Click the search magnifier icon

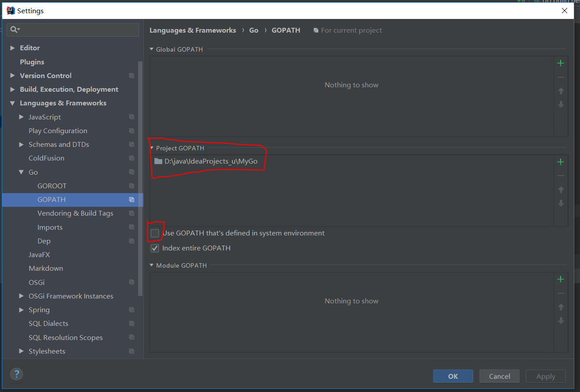pos(15,30)
